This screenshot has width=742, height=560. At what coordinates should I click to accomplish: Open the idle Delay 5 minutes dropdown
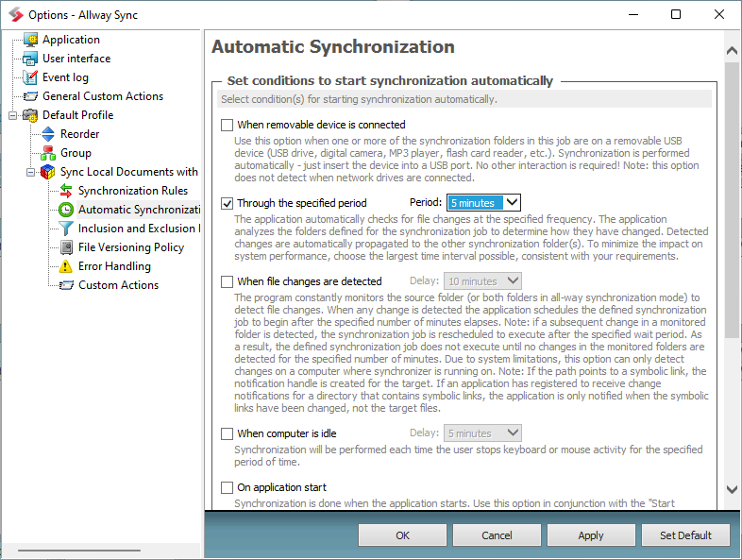[482, 433]
